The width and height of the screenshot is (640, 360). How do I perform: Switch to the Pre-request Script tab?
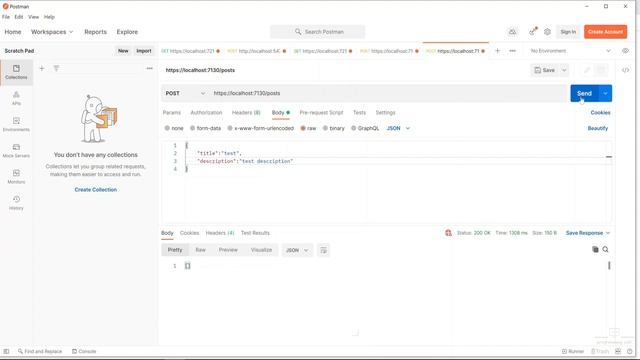click(x=321, y=112)
